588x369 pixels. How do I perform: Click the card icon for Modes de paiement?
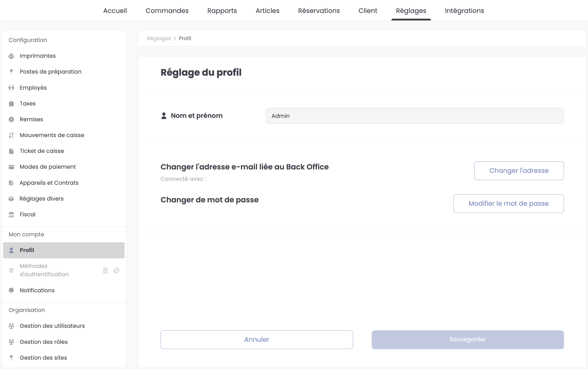11,167
